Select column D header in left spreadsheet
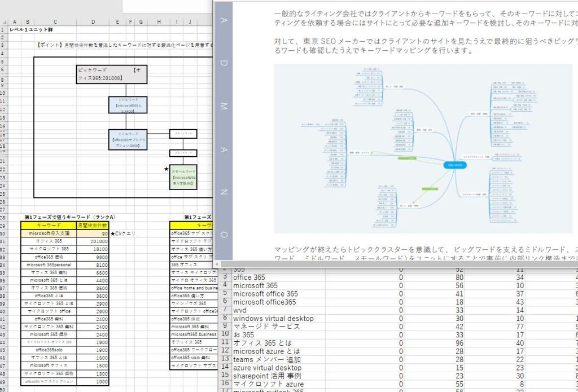The width and height of the screenshot is (578, 392). 93,22
